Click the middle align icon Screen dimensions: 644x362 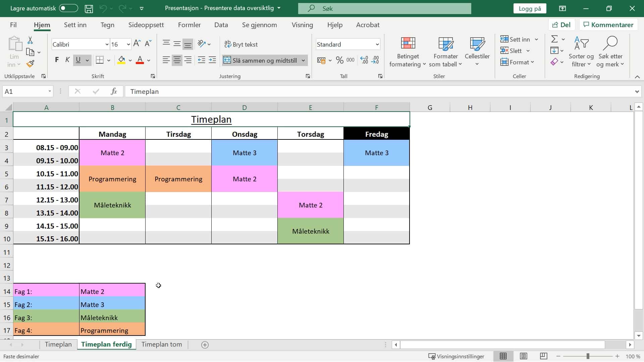click(x=177, y=44)
